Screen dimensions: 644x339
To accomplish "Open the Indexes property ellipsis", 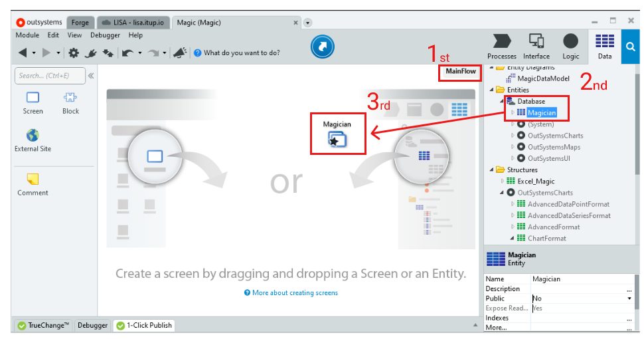I will pyautogui.click(x=629, y=319).
